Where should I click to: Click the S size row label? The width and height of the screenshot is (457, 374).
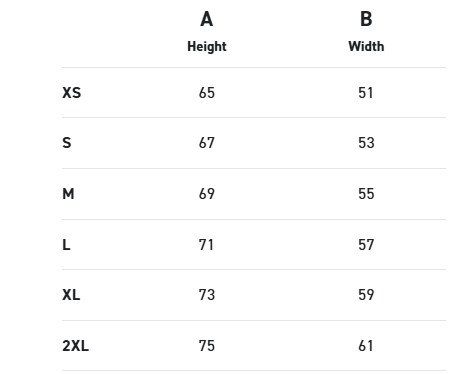pyautogui.click(x=67, y=143)
